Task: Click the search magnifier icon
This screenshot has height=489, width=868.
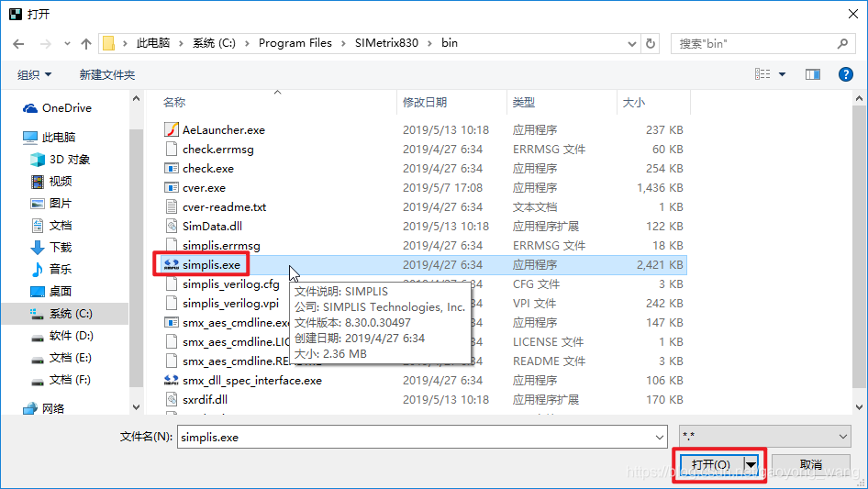Action: pyautogui.click(x=842, y=44)
